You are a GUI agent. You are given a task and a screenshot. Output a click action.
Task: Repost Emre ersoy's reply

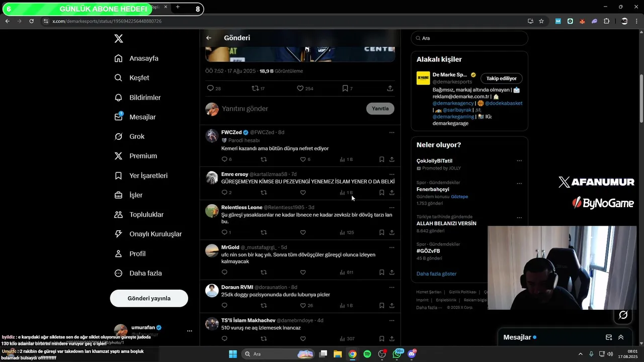point(264,193)
